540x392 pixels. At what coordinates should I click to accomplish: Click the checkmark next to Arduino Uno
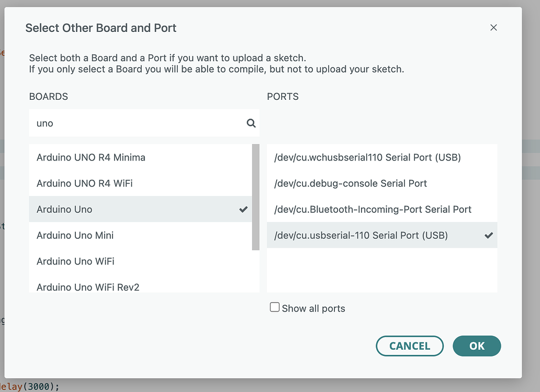243,209
